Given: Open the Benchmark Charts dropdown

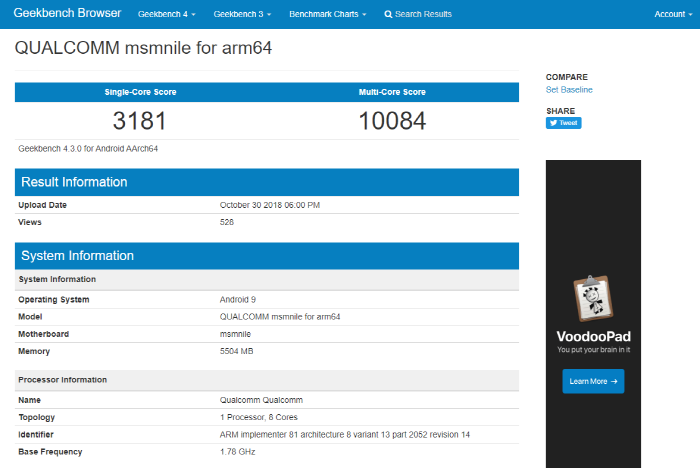Looking at the screenshot, I should tap(328, 14).
